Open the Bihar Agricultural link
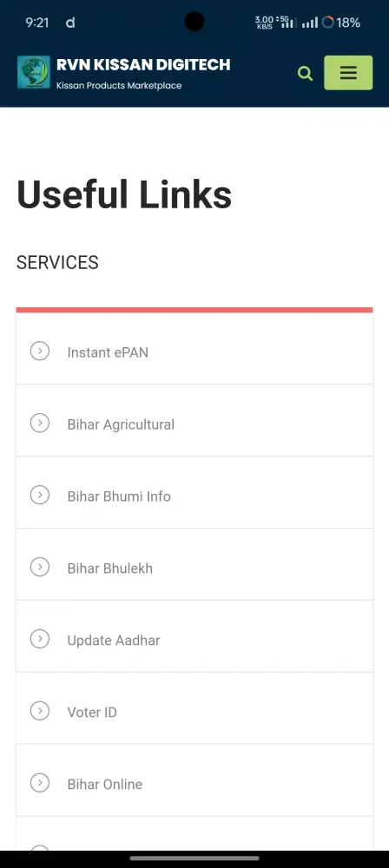This screenshot has width=389, height=868. pyautogui.click(x=121, y=424)
